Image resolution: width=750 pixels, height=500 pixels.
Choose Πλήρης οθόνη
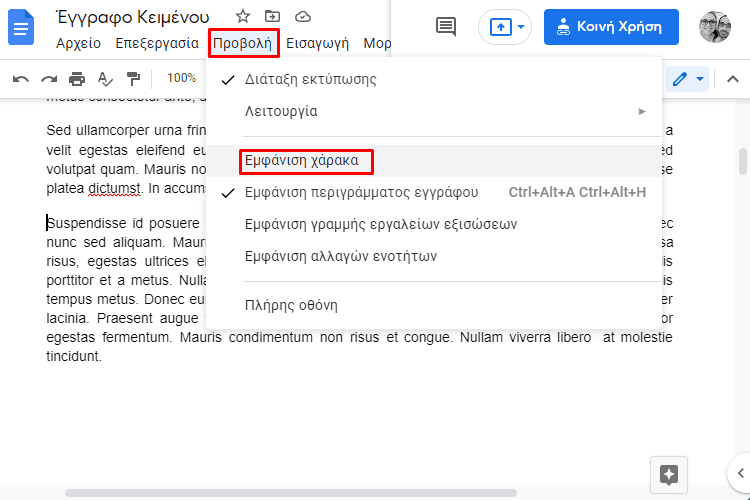[x=434, y=305]
